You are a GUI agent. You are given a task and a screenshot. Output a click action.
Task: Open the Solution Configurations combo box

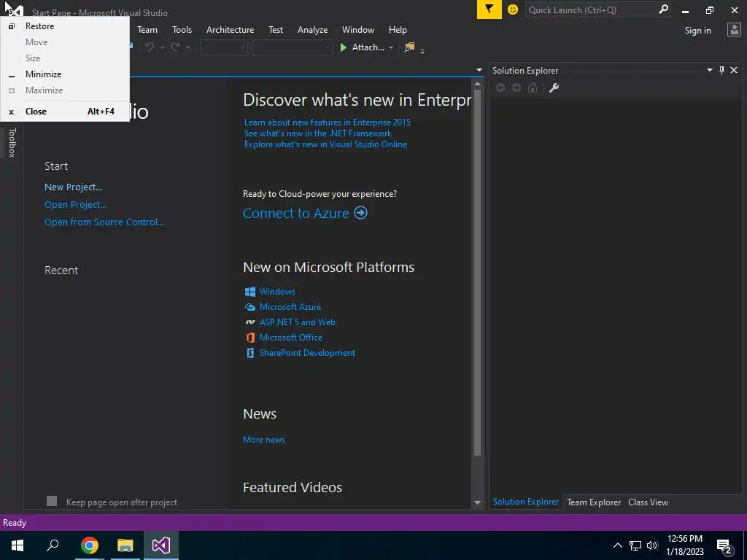[x=224, y=47]
